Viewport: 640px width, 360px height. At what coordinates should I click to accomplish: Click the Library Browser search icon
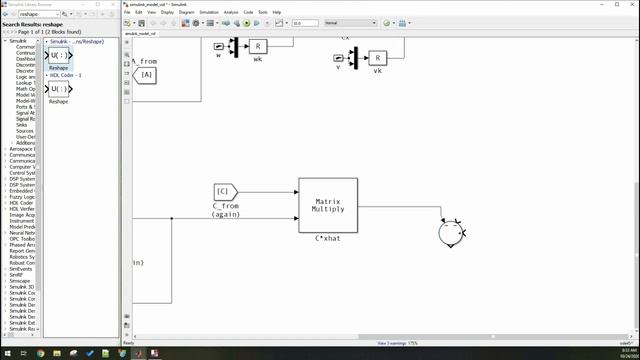pos(65,14)
